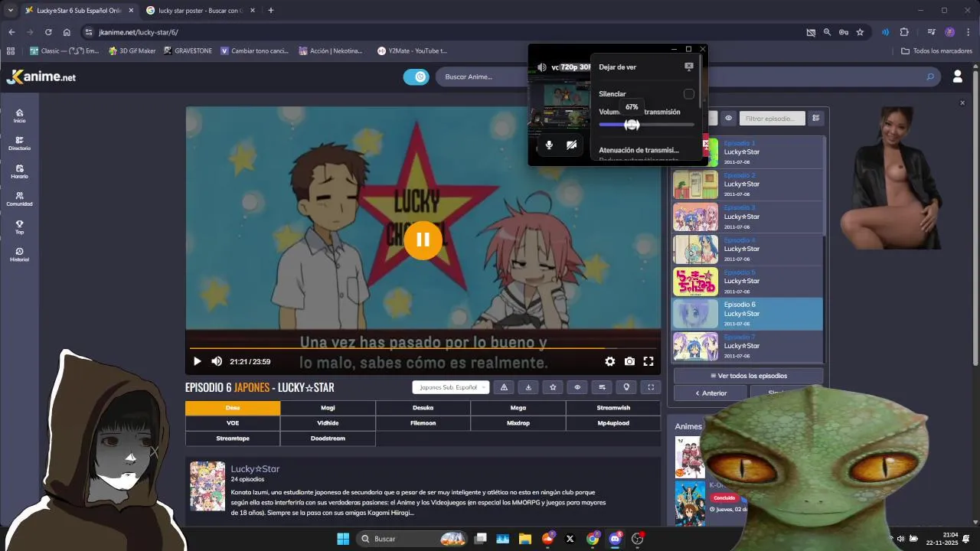Viewport: 980px width, 551px height.
Task: Click the Windows Start button
Action: (343, 539)
